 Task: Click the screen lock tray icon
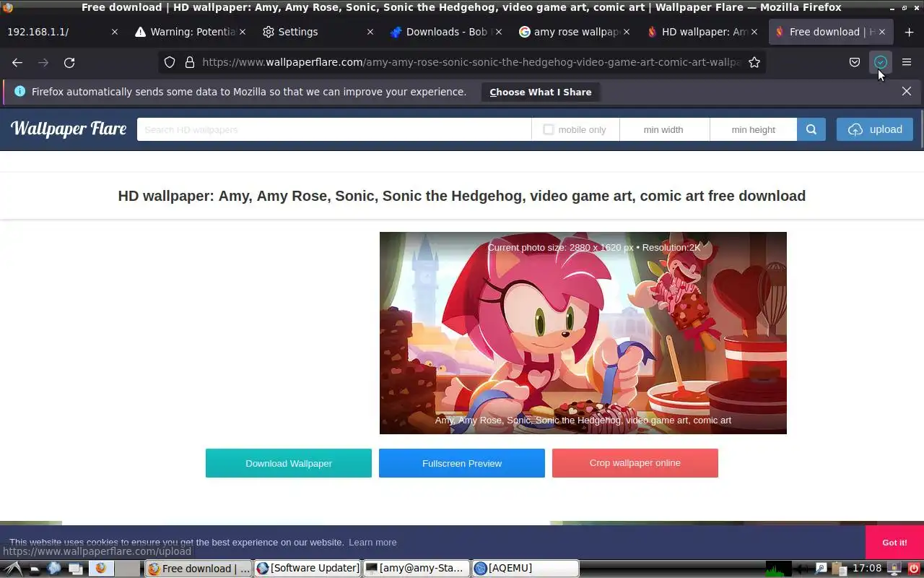click(894, 569)
